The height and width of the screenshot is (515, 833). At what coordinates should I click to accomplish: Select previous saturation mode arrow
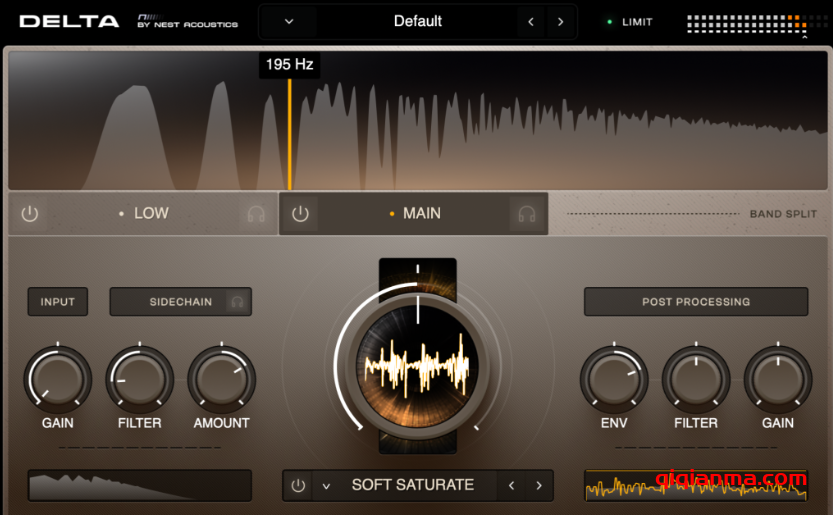[512, 485]
